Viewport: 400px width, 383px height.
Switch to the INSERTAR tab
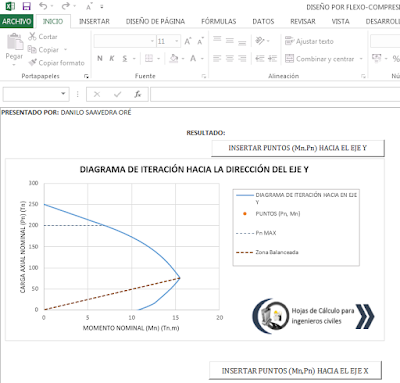tap(94, 22)
